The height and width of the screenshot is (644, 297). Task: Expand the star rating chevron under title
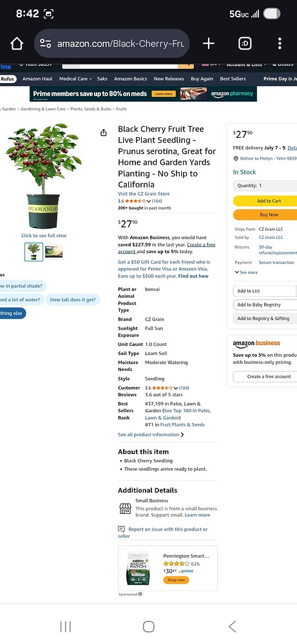(149, 201)
